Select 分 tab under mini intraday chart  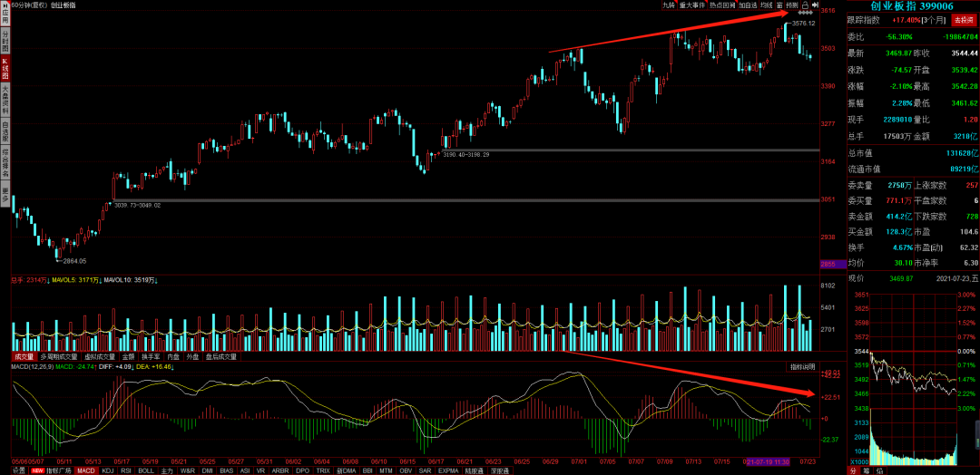coord(853,470)
